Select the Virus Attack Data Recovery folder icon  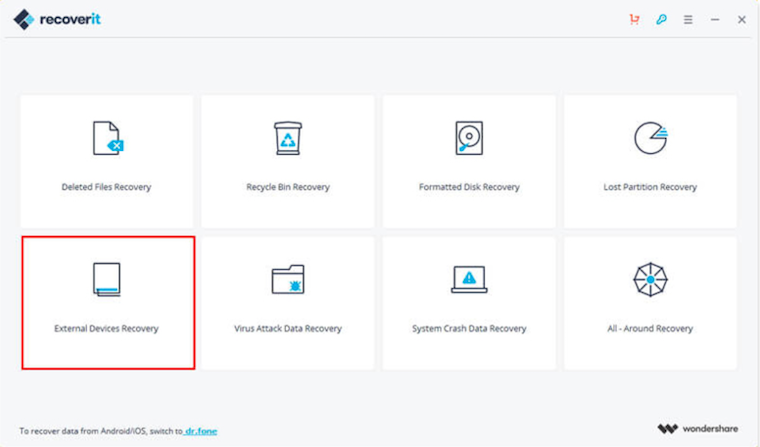[288, 280]
